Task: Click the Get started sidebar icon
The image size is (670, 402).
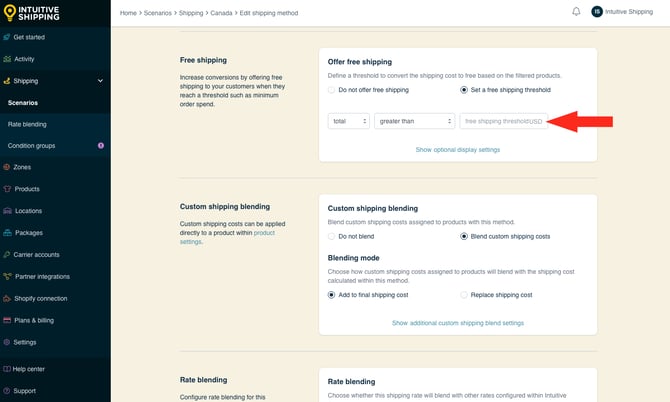Action: (x=7, y=37)
